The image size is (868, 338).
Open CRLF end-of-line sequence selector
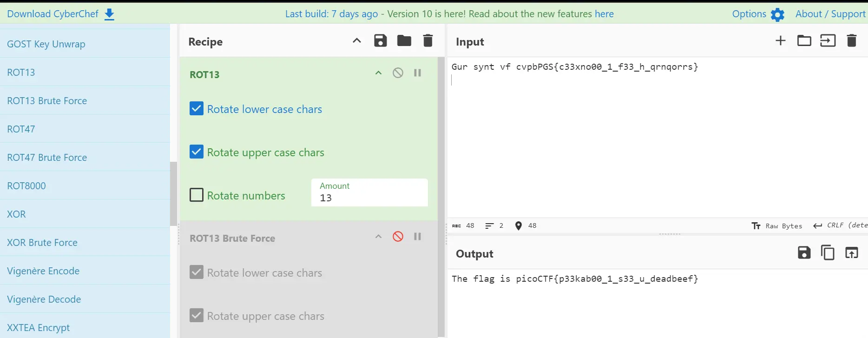click(x=840, y=225)
